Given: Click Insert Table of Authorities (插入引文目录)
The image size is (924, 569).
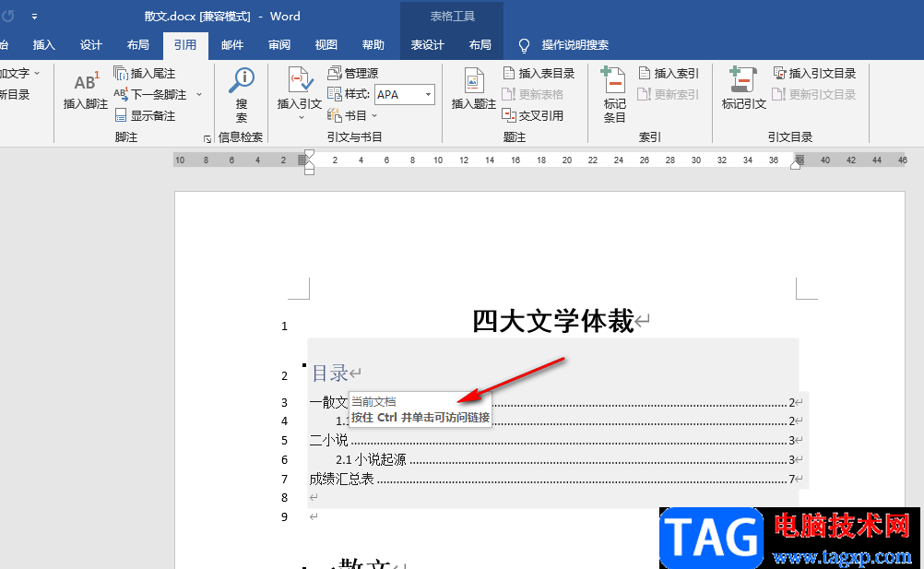Looking at the screenshot, I should pos(814,73).
